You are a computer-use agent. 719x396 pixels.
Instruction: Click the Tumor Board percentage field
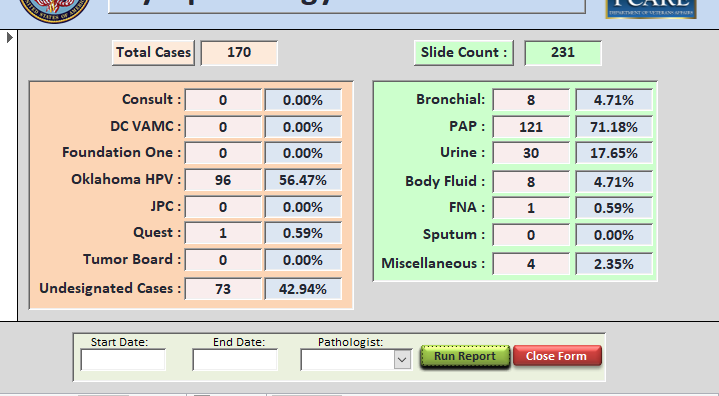[x=303, y=260]
